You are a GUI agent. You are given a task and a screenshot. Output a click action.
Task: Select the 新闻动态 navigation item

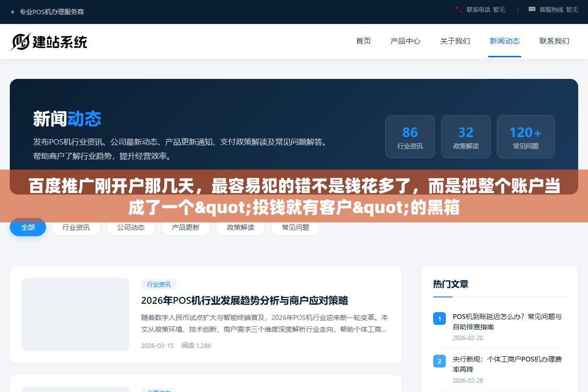[x=505, y=41]
